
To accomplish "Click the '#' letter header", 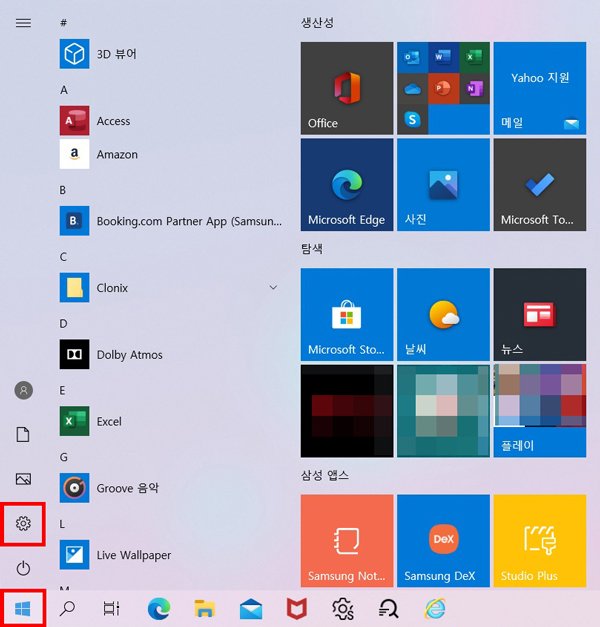I will point(63,23).
